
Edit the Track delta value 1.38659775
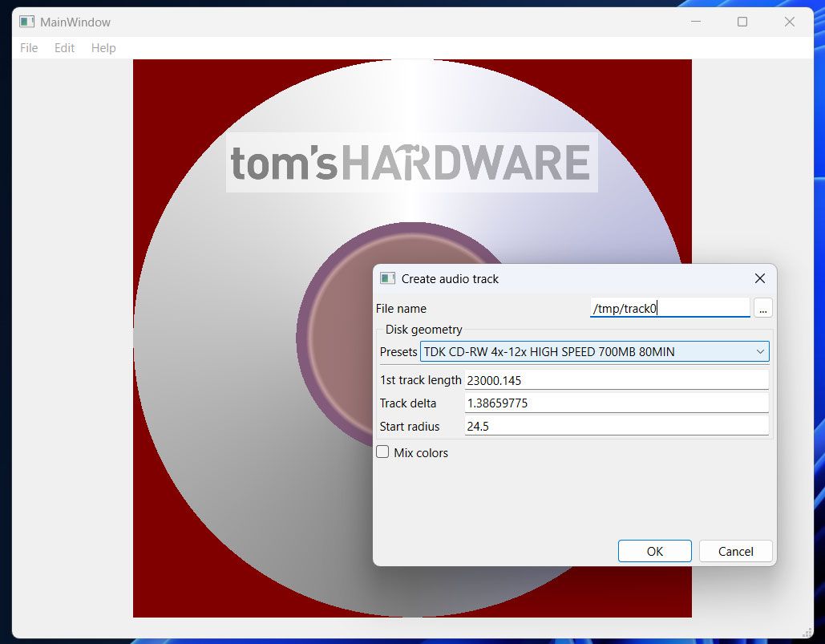coord(616,403)
